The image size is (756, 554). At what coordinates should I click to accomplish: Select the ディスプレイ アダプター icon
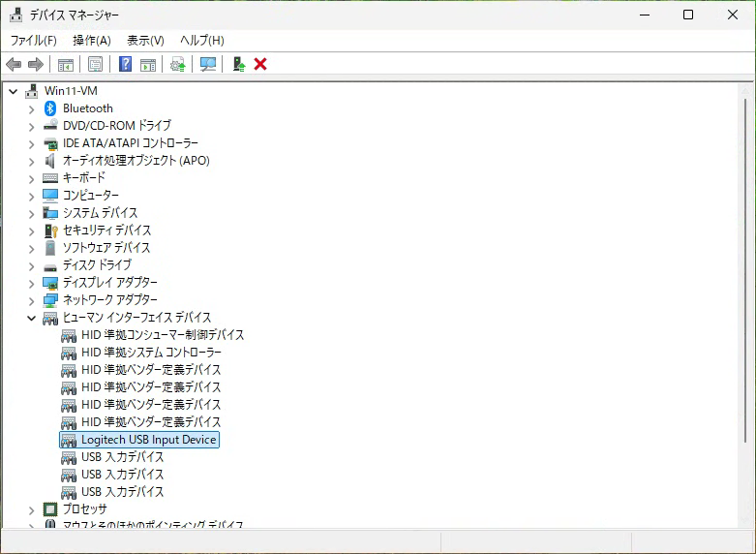tap(50, 283)
